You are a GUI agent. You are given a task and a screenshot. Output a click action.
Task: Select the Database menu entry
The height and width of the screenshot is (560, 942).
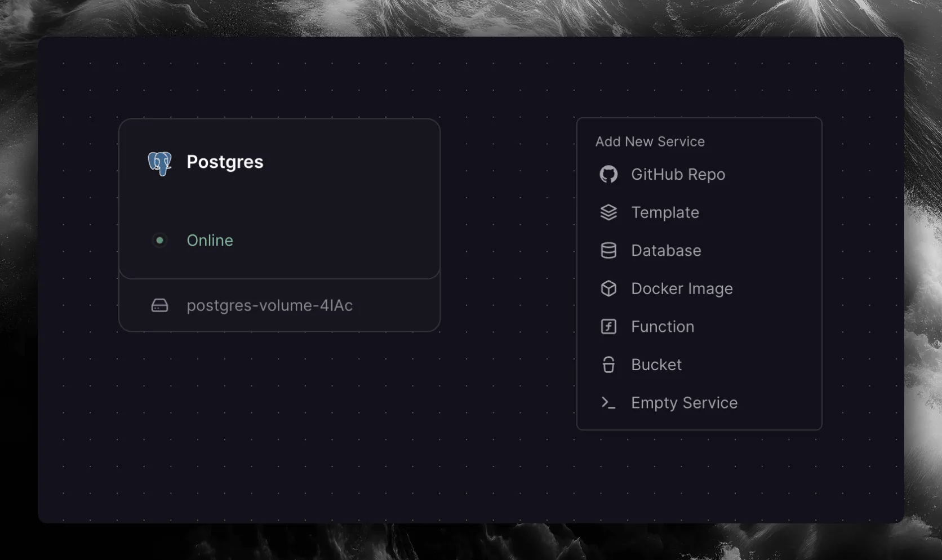(666, 251)
